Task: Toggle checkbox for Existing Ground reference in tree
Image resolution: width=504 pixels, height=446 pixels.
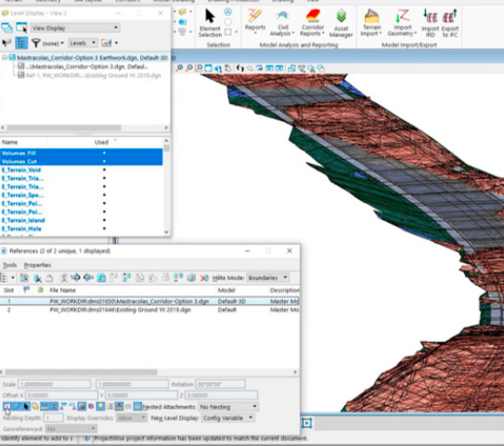Action: (21, 75)
